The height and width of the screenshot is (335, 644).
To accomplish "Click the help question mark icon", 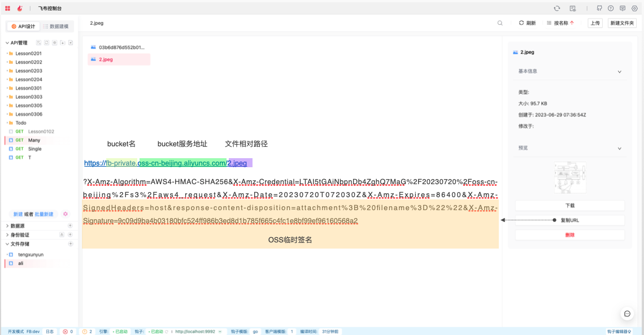I will (x=611, y=8).
